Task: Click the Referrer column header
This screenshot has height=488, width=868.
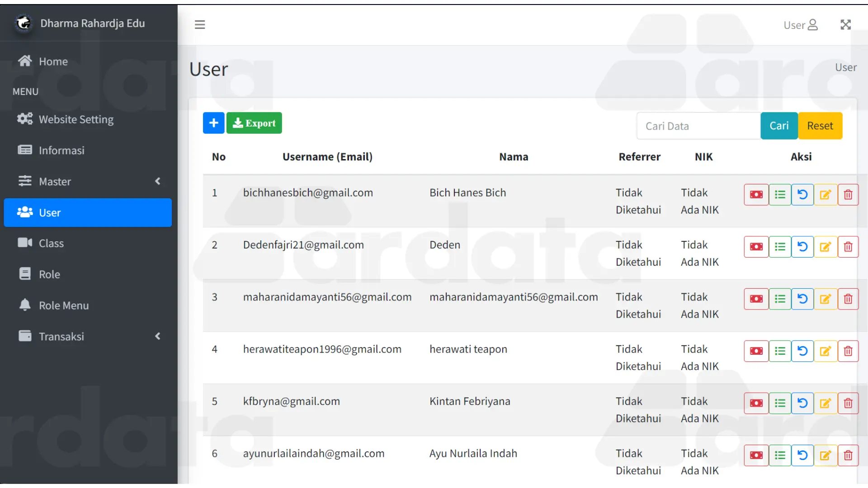Action: (x=639, y=157)
